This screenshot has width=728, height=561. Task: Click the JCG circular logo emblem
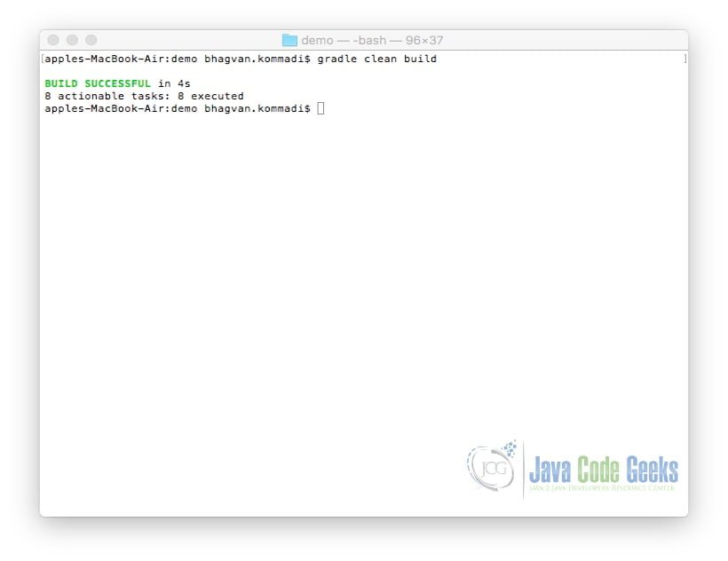[x=494, y=468]
